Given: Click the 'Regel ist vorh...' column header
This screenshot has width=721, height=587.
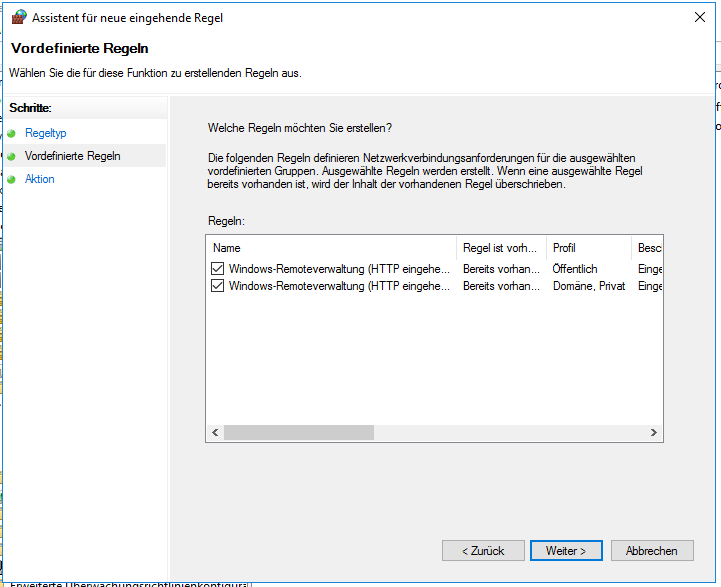Looking at the screenshot, I should click(x=501, y=248).
